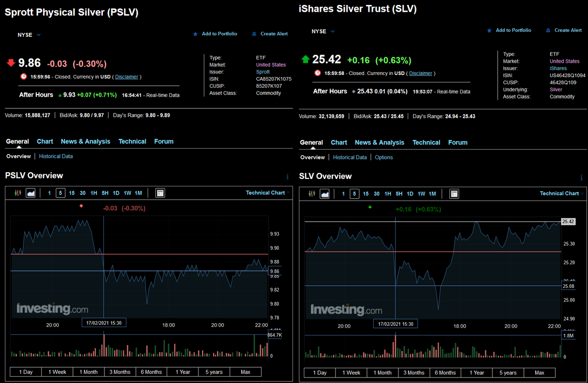Image resolution: width=588 pixels, height=383 pixels.
Task: Open SLV Historical Data subtab
Action: (350, 157)
